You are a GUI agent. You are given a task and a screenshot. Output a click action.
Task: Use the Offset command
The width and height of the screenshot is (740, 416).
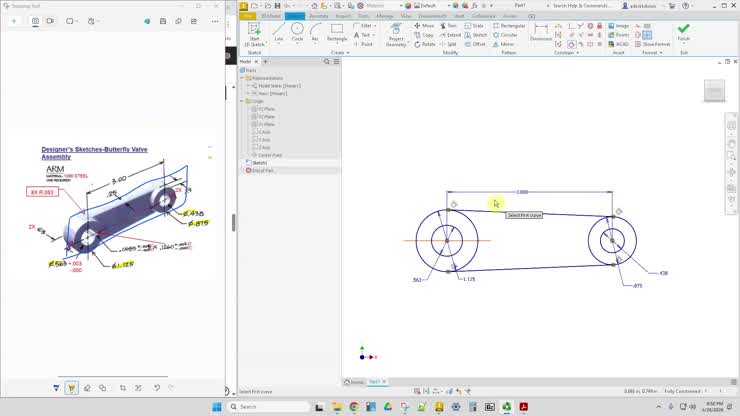click(475, 44)
